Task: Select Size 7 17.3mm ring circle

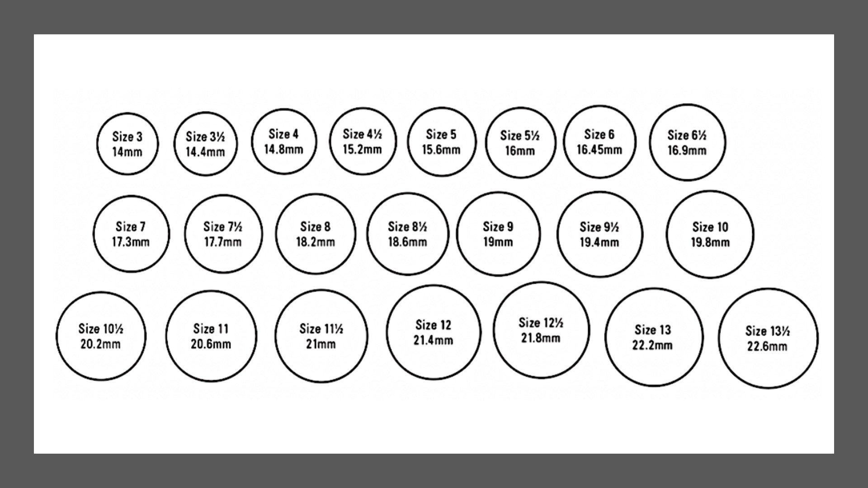Action: [x=131, y=233]
